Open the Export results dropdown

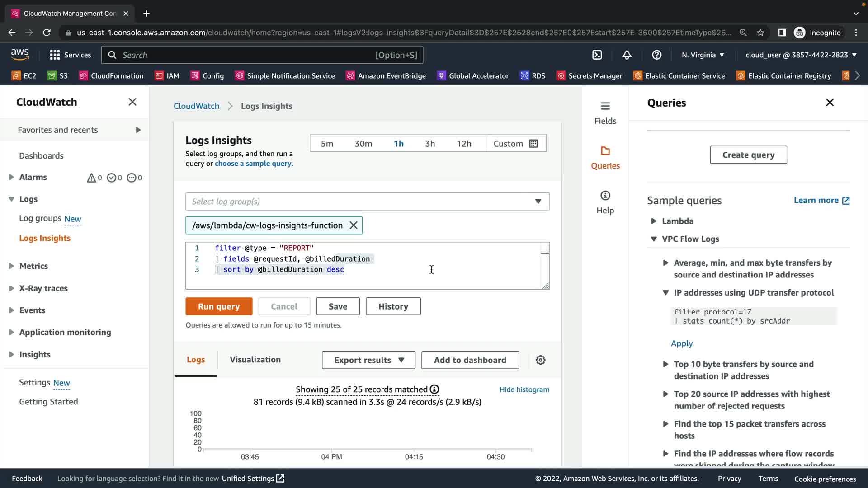click(x=368, y=360)
